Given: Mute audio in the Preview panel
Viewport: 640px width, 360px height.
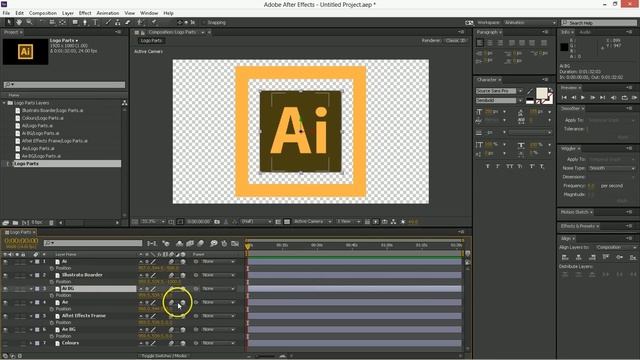Looking at the screenshot, I should (x=613, y=98).
